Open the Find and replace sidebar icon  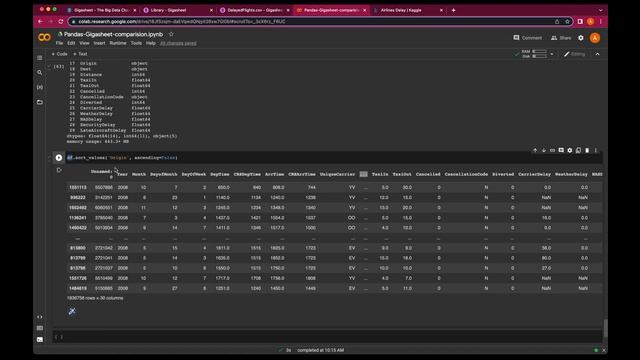[x=40, y=73]
